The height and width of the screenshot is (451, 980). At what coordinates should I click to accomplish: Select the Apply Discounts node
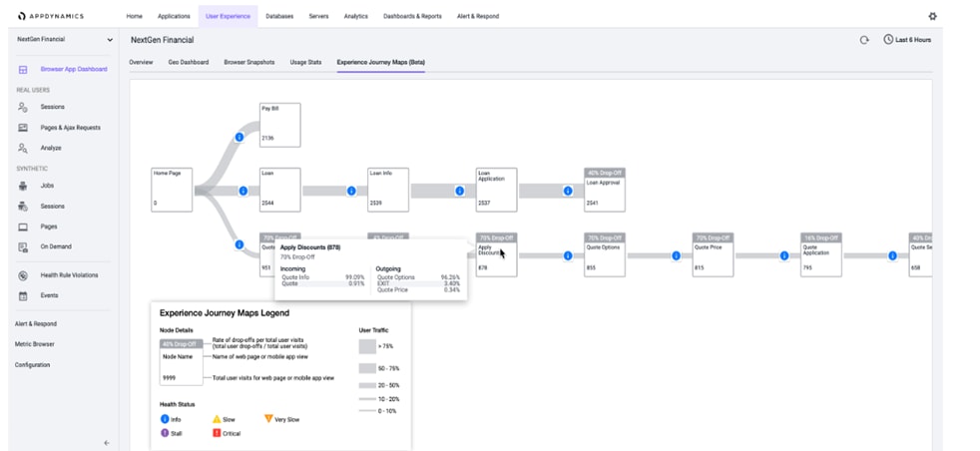[x=496, y=254]
